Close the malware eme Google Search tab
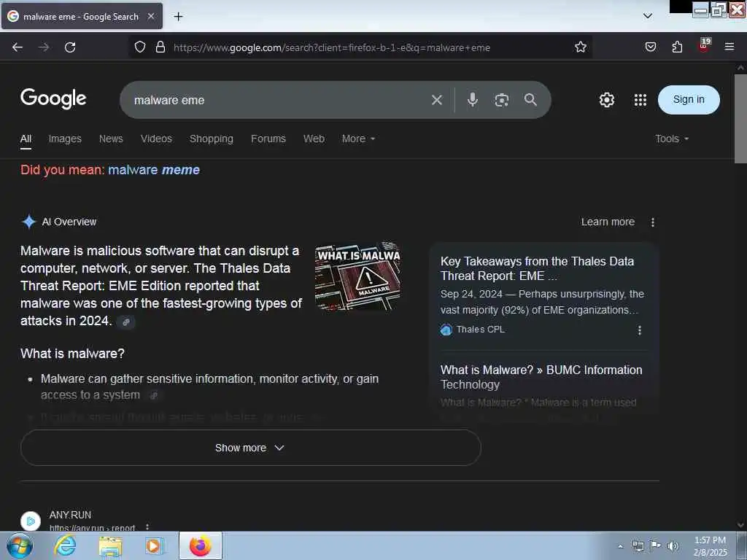Image resolution: width=747 pixels, height=560 pixels. 151,16
